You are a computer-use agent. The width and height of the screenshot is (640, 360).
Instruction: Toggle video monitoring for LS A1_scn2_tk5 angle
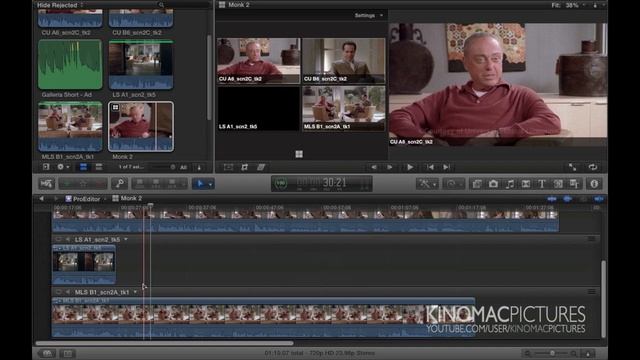coord(58,239)
